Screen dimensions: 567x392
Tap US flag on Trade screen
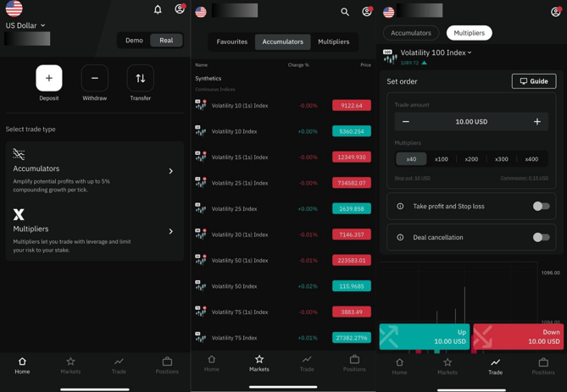tap(389, 12)
